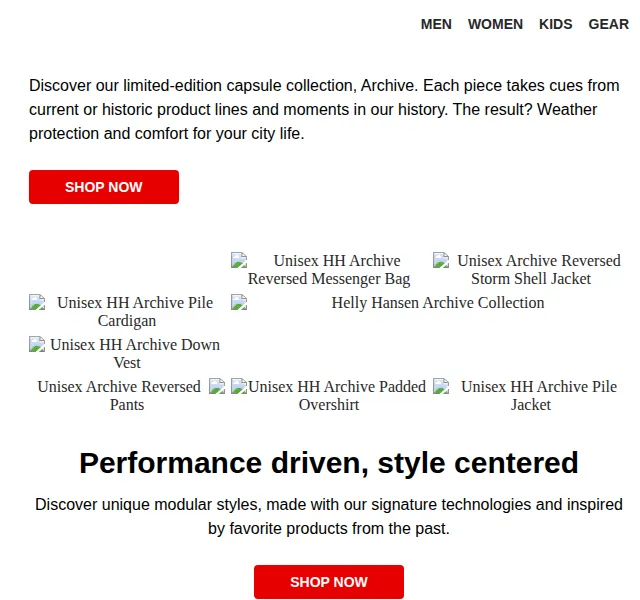Click broken image icon beside Archive Down Vest
The image size is (640, 600).
37,344
